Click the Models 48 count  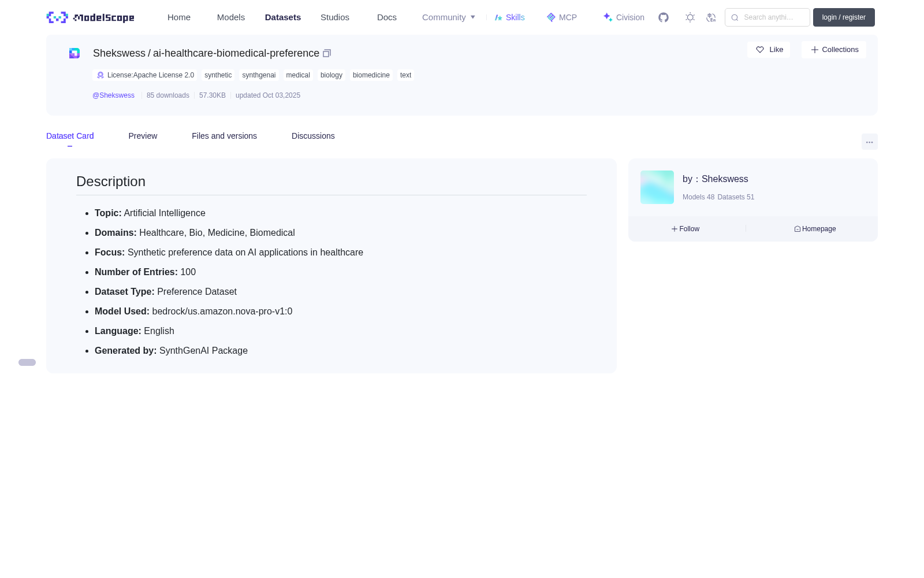pyautogui.click(x=698, y=197)
